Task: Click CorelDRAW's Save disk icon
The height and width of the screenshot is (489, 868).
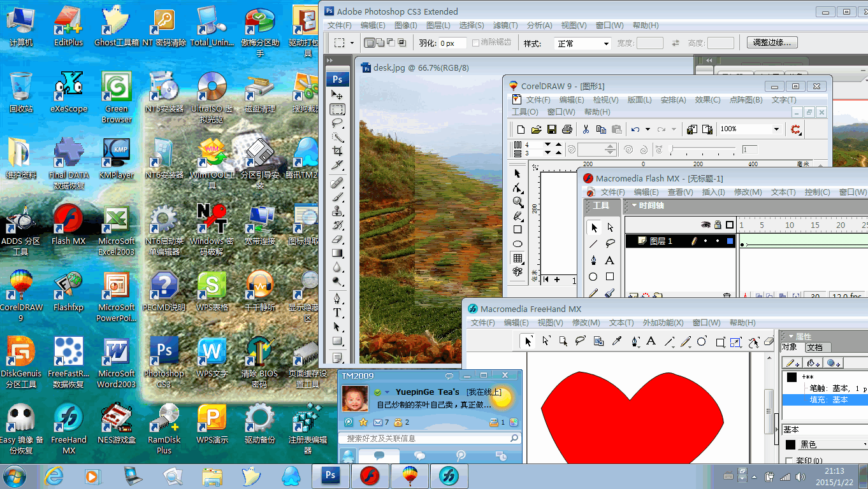Action: (x=551, y=129)
